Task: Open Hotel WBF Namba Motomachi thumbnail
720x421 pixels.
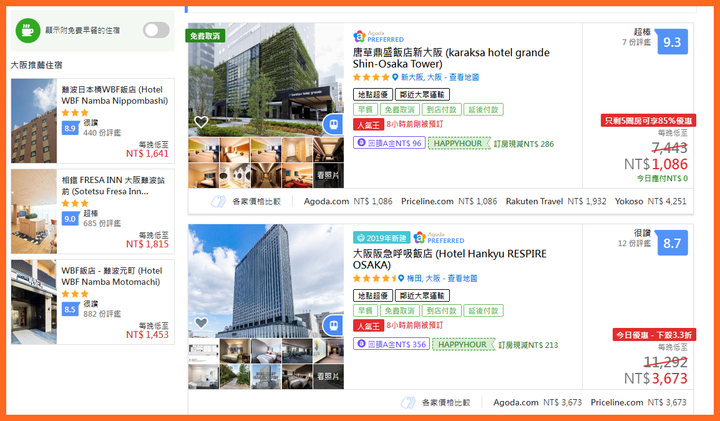Action: pos(34,302)
